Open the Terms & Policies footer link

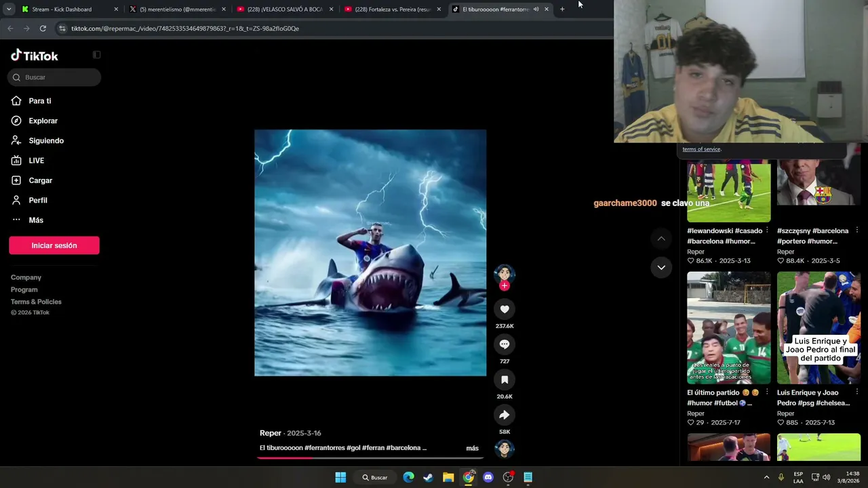point(36,302)
